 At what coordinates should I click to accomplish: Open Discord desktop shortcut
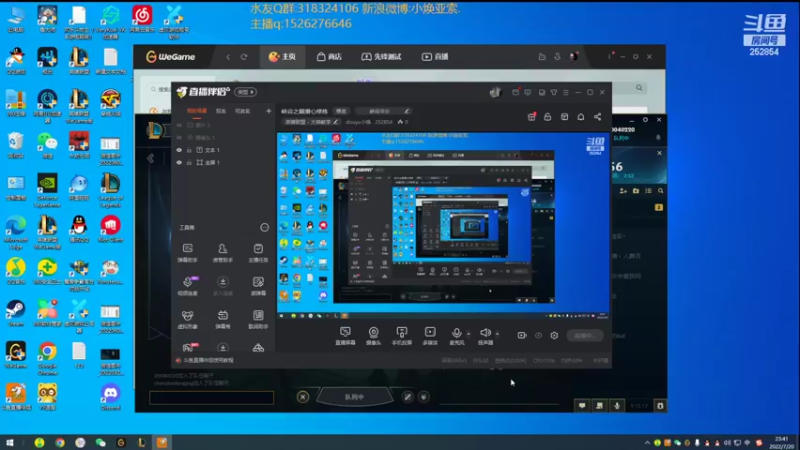coord(110,397)
